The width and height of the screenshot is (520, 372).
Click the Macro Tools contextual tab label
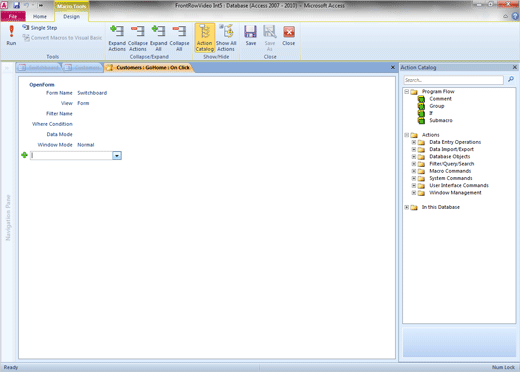pyautogui.click(x=71, y=6)
